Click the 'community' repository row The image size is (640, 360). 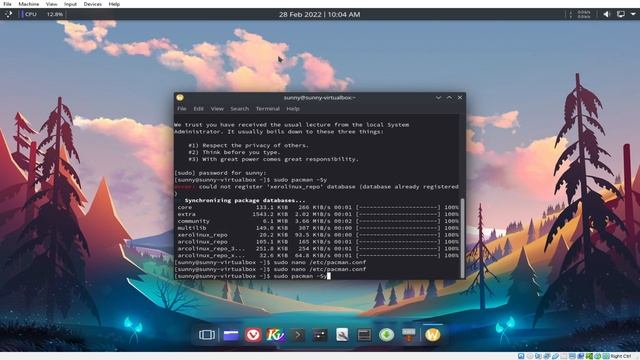click(x=318, y=221)
